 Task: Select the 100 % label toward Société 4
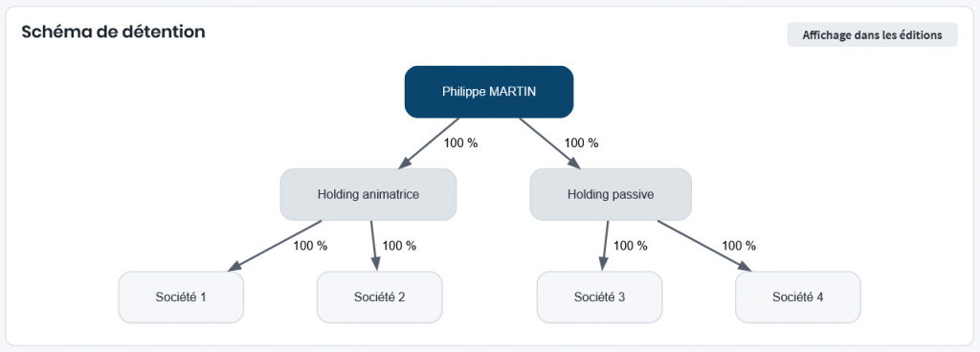coord(739,245)
